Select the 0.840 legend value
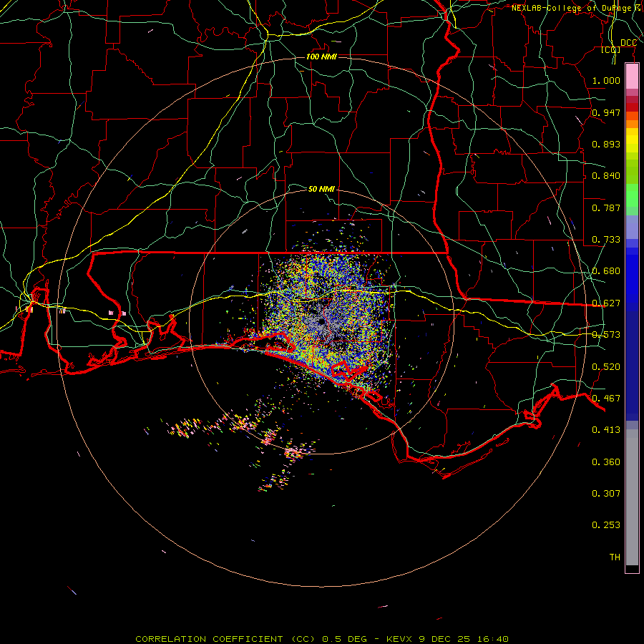 click(x=606, y=176)
